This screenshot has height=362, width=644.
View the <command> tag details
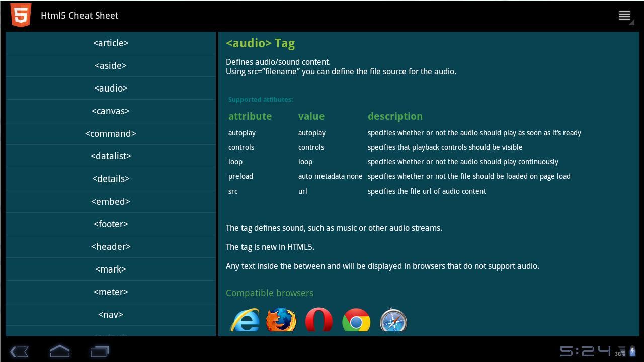click(110, 133)
